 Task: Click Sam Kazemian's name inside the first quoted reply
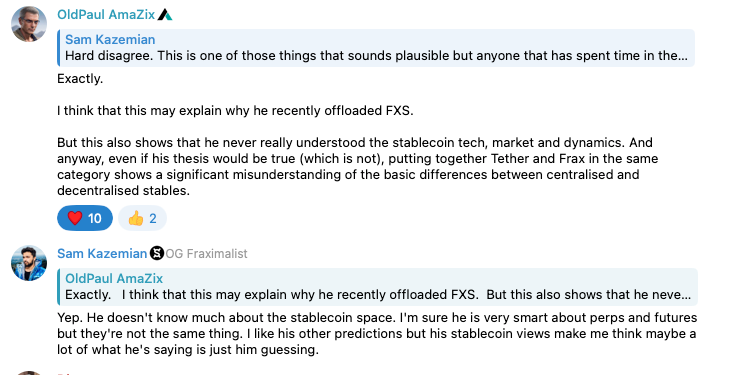110,39
